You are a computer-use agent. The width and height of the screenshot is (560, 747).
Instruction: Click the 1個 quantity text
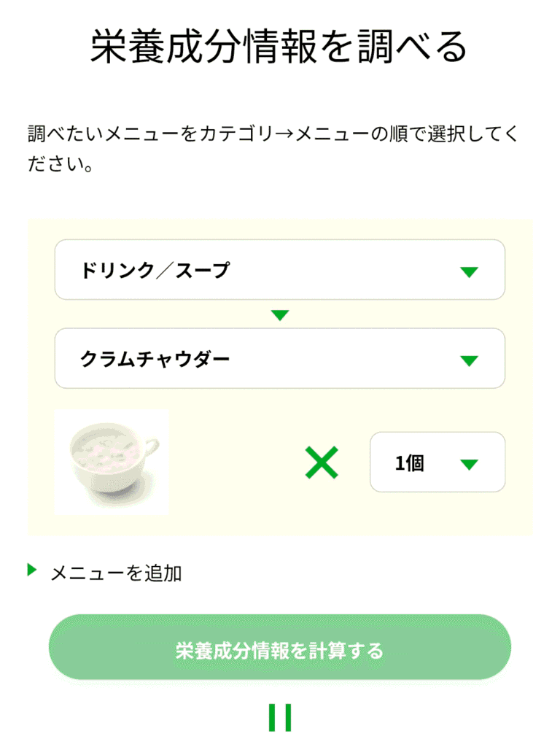[410, 463]
